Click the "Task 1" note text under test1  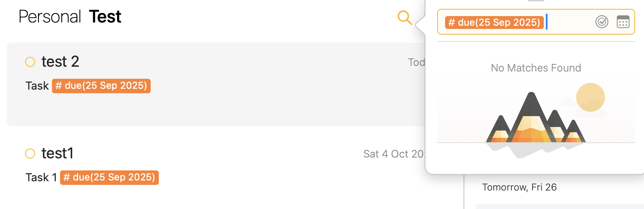(41, 178)
